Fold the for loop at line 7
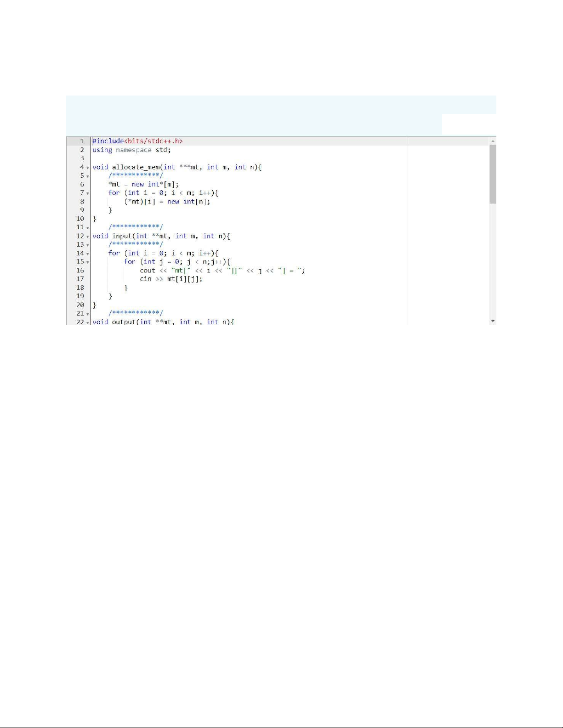This screenshot has width=563, height=728. coord(87,193)
